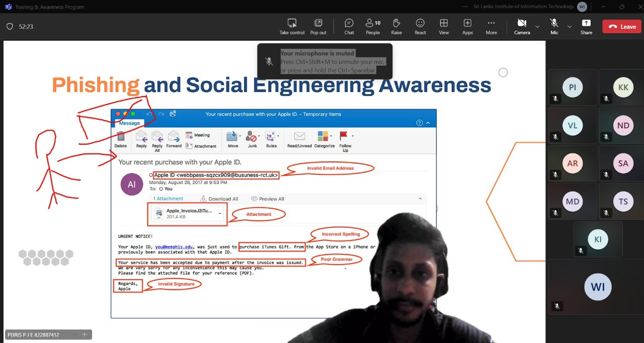Open the More actions menu

click(x=491, y=24)
